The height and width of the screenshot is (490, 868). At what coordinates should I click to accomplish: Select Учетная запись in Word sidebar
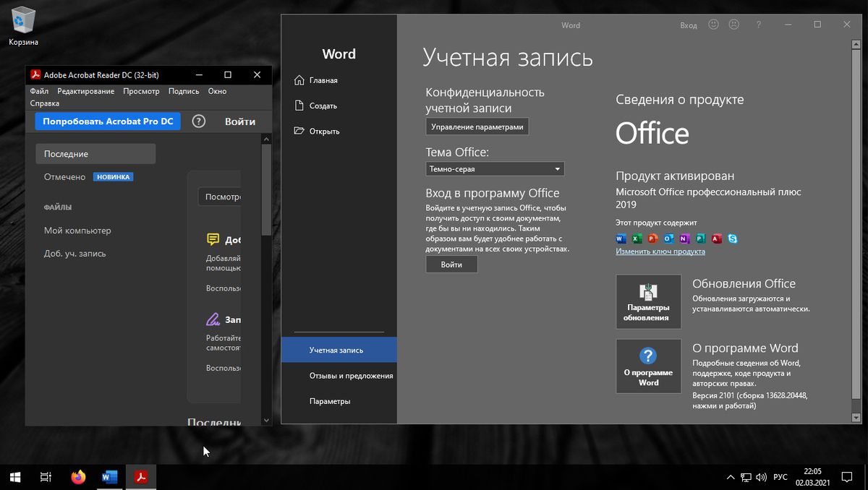pyautogui.click(x=339, y=350)
